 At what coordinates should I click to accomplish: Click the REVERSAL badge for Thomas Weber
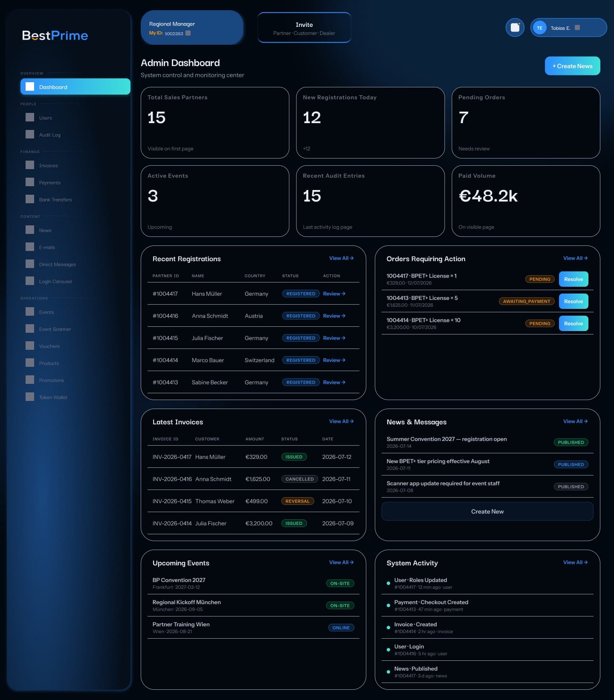coord(298,501)
